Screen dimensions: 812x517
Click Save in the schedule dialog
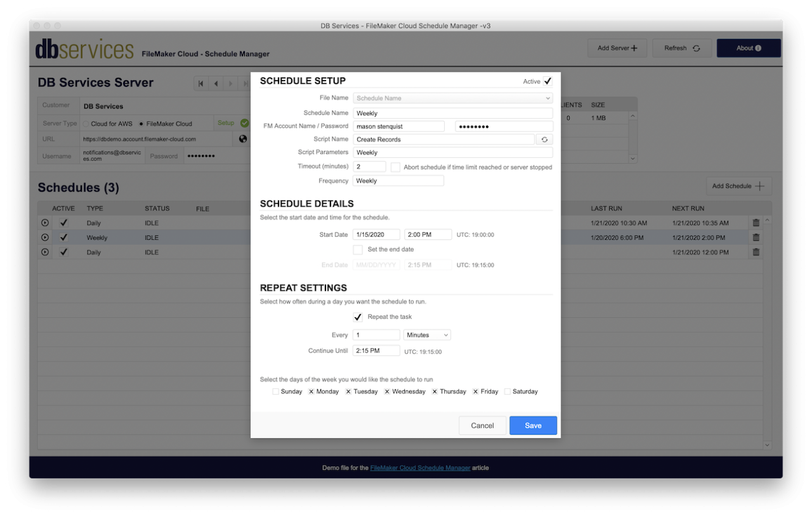(x=533, y=426)
